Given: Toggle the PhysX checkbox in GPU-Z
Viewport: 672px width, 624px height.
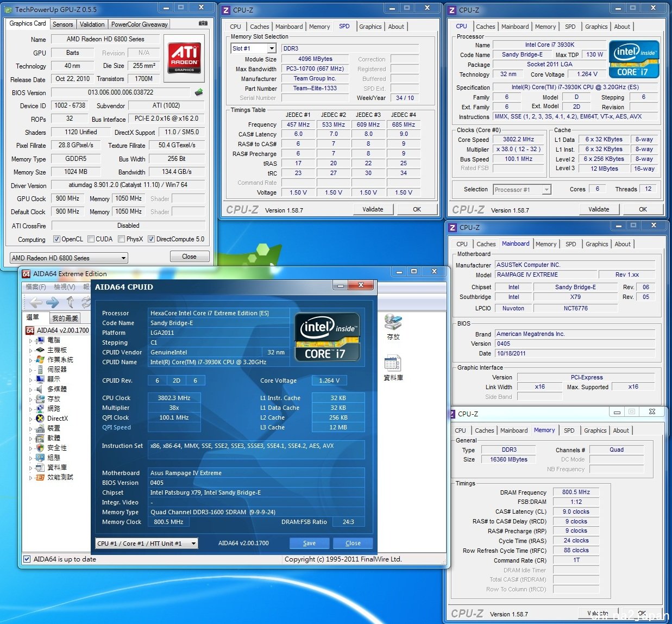Looking at the screenshot, I should tap(121, 239).
